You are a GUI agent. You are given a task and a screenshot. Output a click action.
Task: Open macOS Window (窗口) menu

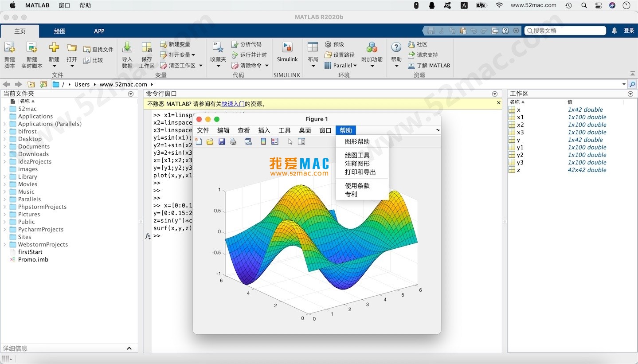64,5
